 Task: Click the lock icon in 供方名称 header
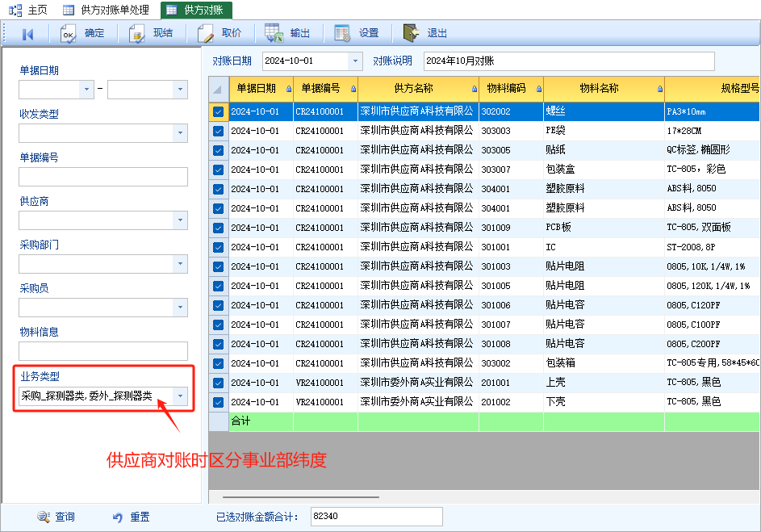tap(475, 89)
